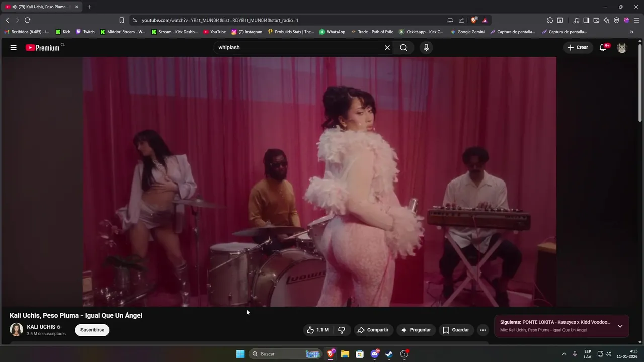Open Recibidos Gmail bookmark
The image size is (644, 362).
coord(27,32)
